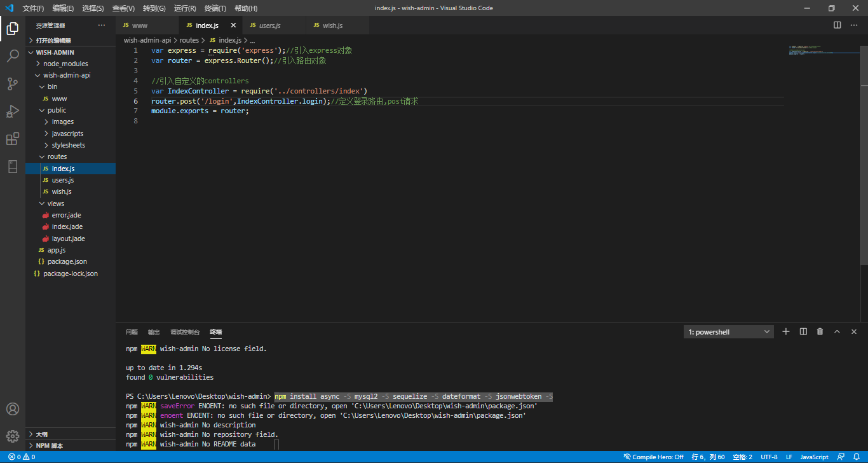Open error.jade in the file tree

click(x=71, y=215)
